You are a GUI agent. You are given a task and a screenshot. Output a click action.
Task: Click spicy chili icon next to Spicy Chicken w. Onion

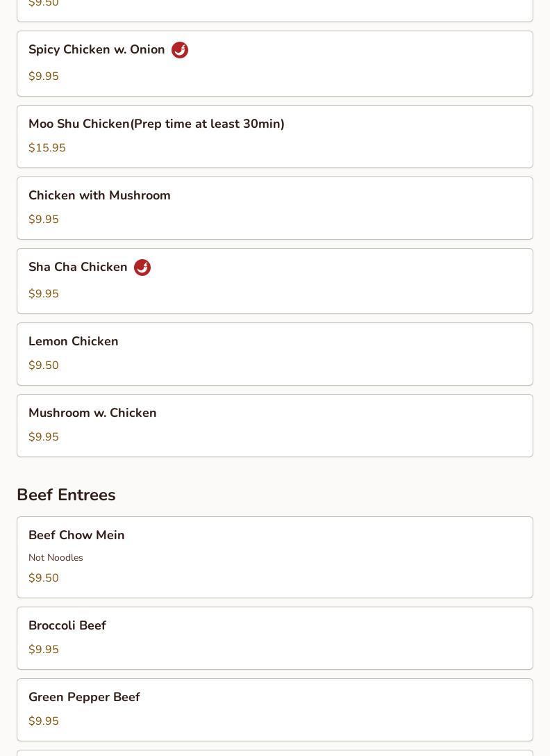[x=180, y=49]
